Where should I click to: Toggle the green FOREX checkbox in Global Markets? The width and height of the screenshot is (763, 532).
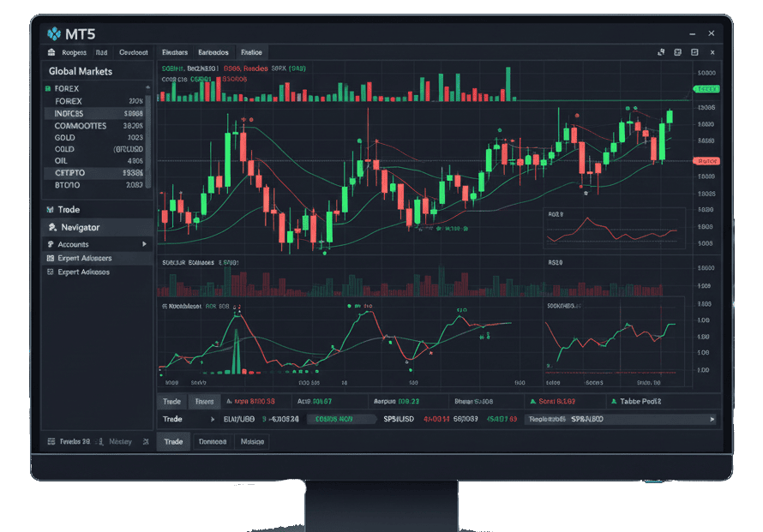click(48, 88)
